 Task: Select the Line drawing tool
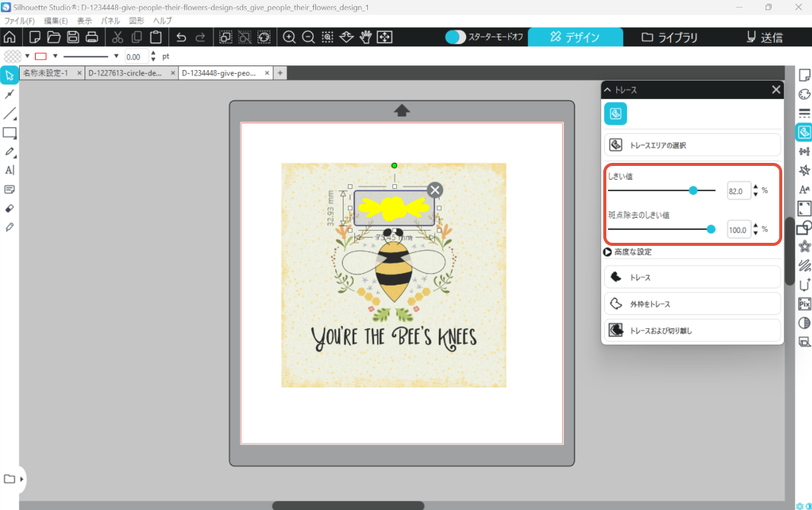(x=9, y=113)
